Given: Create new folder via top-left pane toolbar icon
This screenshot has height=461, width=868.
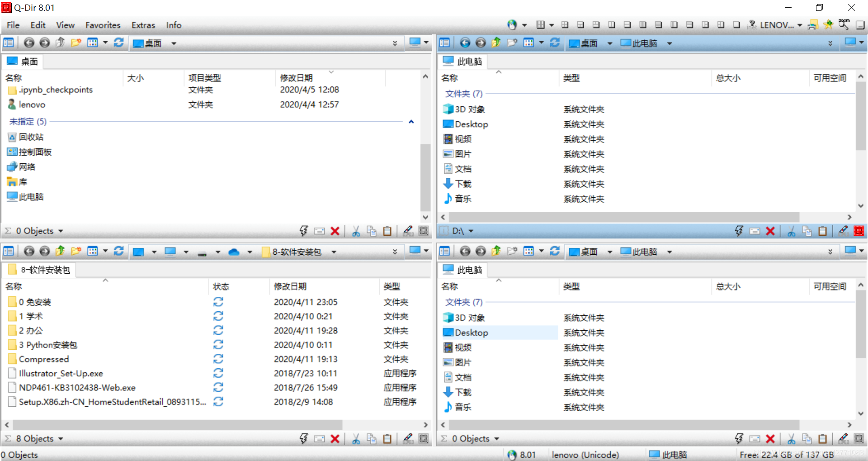Looking at the screenshot, I should [x=76, y=43].
